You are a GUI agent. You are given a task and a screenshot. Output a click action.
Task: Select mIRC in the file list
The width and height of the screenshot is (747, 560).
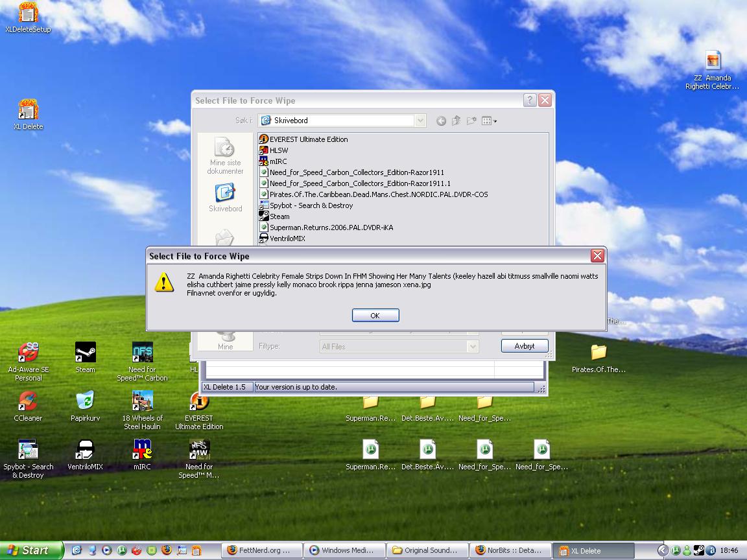pos(273,161)
